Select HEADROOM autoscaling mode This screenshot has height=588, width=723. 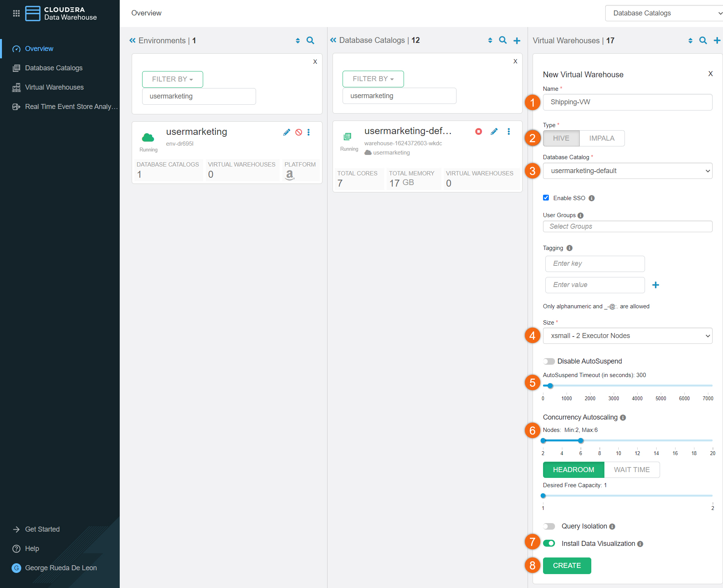[x=574, y=470]
